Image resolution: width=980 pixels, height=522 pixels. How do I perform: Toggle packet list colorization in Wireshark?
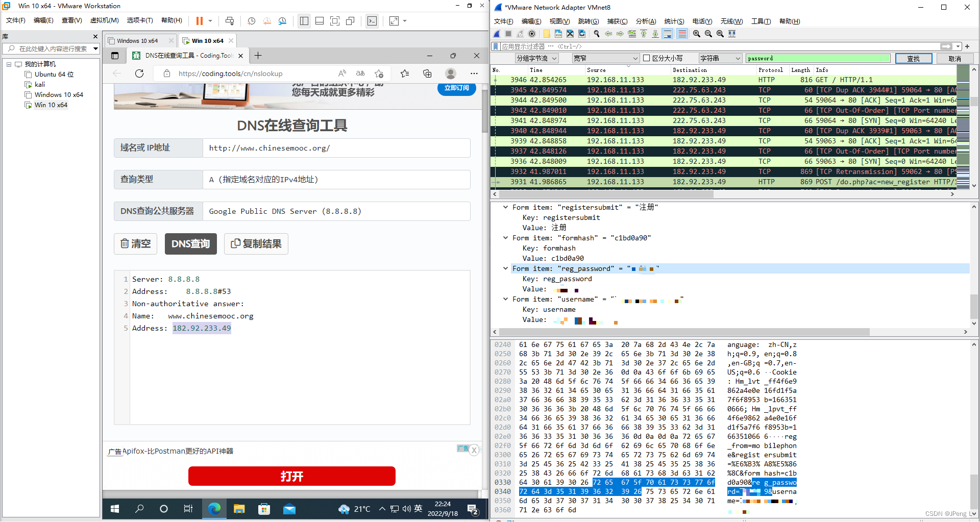[x=682, y=34]
